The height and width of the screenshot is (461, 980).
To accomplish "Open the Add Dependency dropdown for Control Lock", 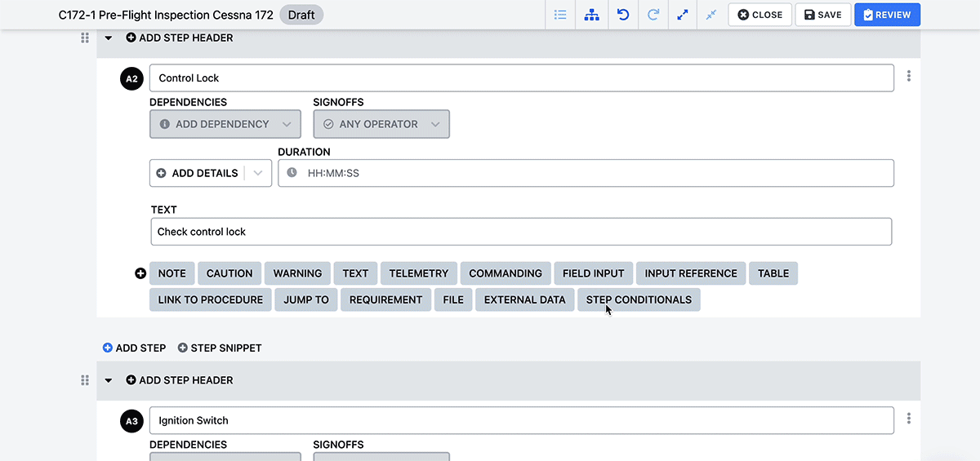I will (225, 124).
